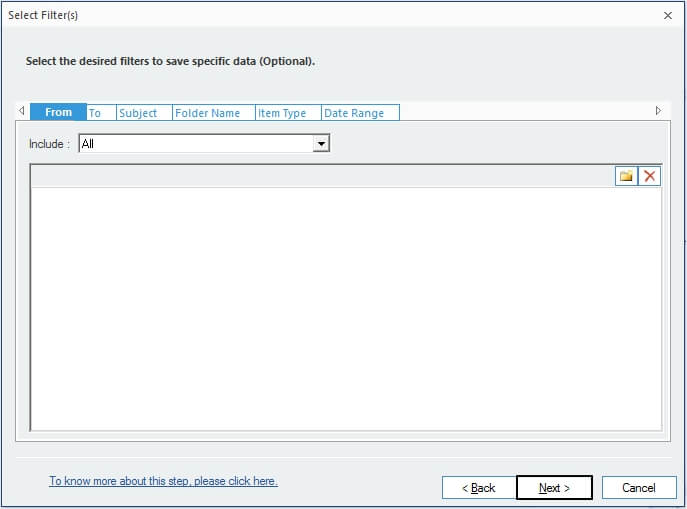
Task: Close the Select Filter(s) dialog
Action: [x=668, y=16]
